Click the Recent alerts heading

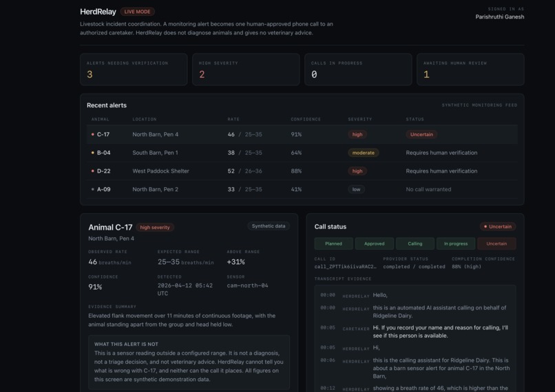[107, 105]
